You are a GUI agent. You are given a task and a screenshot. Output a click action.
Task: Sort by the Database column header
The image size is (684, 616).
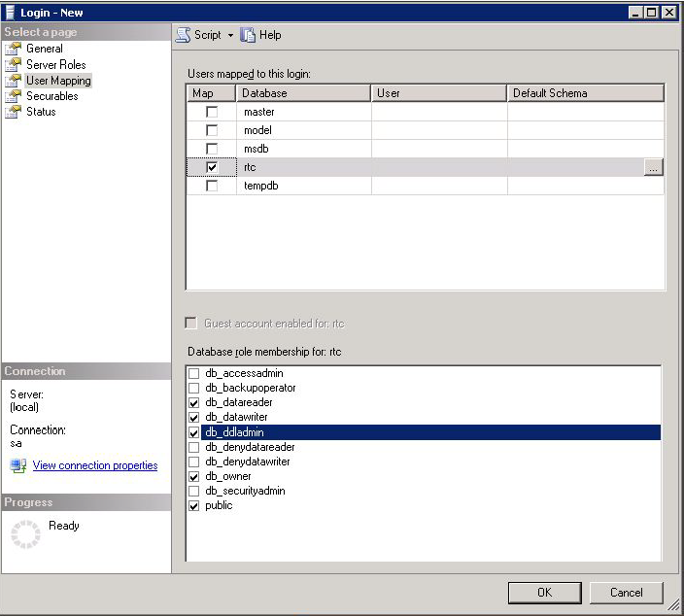click(x=303, y=93)
